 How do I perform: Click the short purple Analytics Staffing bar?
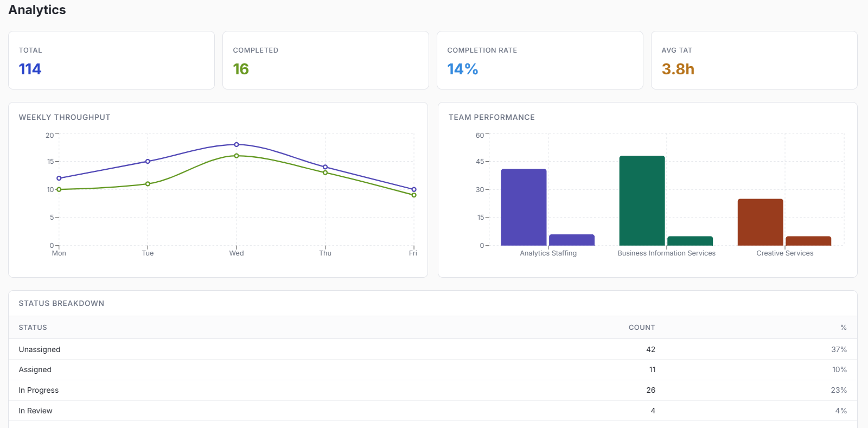click(572, 240)
